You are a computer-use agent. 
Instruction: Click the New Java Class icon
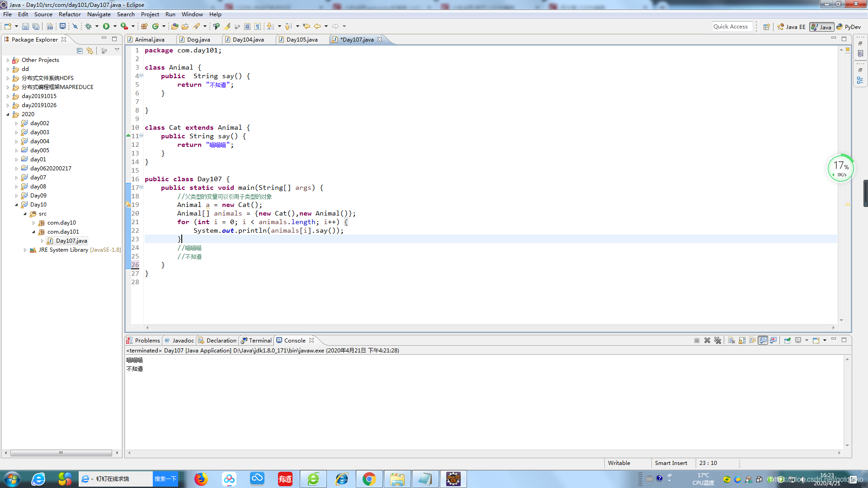[156, 27]
